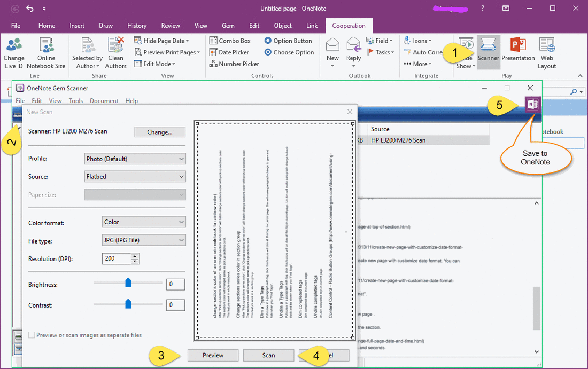The image size is (588, 369).
Task: Open the Field dropdown
Action: [380, 41]
